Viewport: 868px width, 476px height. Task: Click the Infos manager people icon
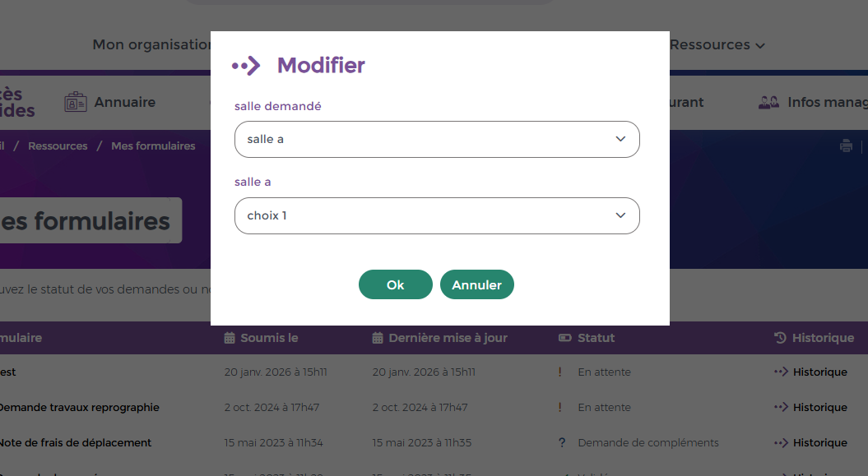coord(768,103)
